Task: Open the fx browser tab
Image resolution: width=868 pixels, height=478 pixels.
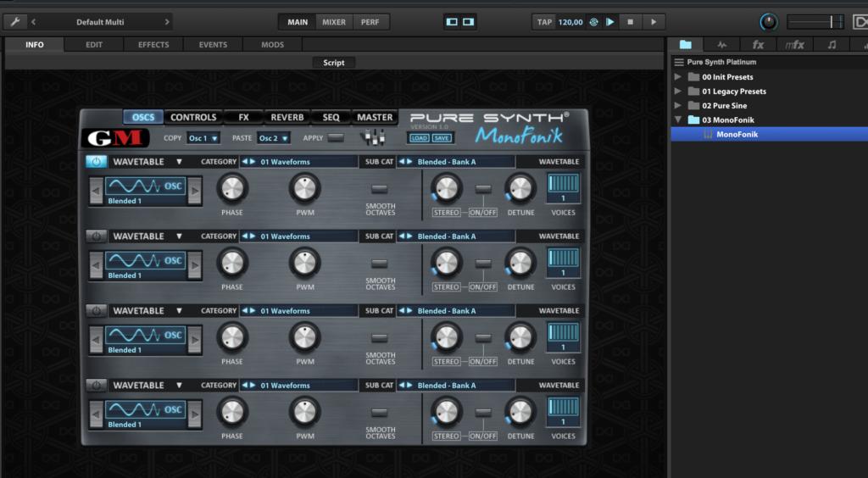Action: pos(758,45)
